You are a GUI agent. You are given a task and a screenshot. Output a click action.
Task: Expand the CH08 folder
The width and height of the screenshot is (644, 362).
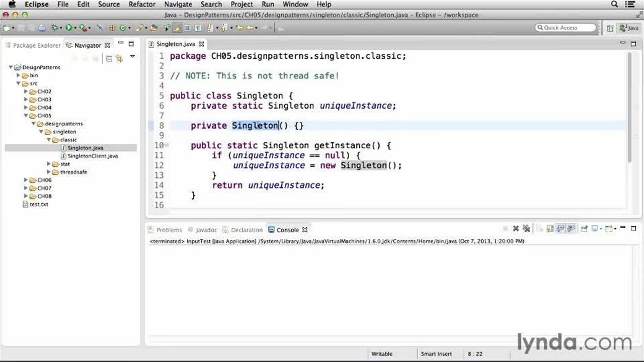26,196
